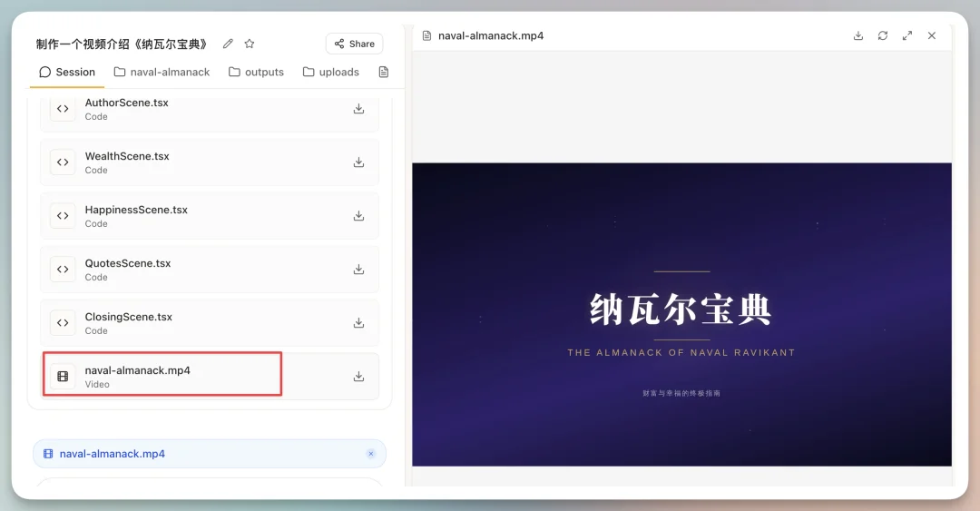Download naval-almanack.mp4 from the file list

pyautogui.click(x=358, y=377)
